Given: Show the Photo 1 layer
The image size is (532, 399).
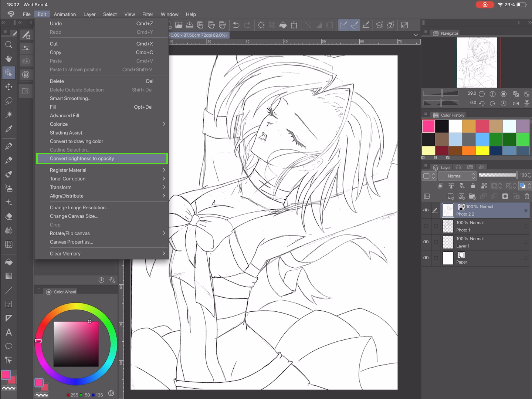Looking at the screenshot, I should pyautogui.click(x=426, y=226).
